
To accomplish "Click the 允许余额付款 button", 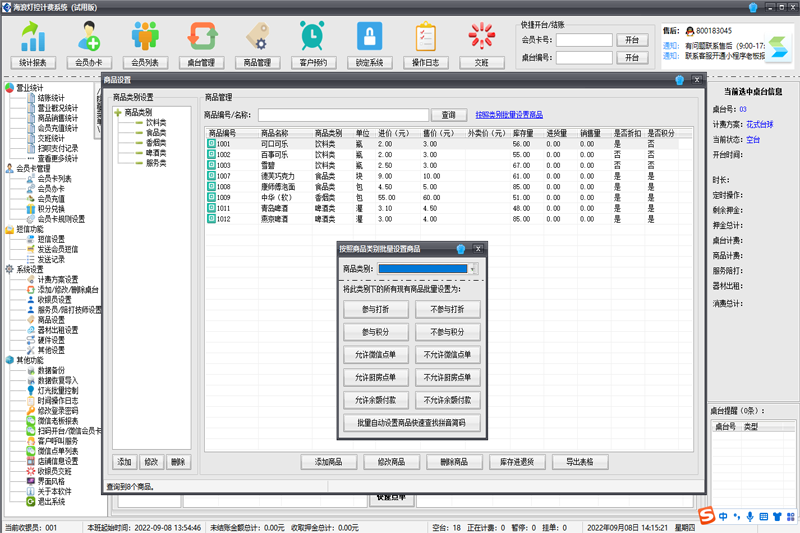I will pos(376,400).
